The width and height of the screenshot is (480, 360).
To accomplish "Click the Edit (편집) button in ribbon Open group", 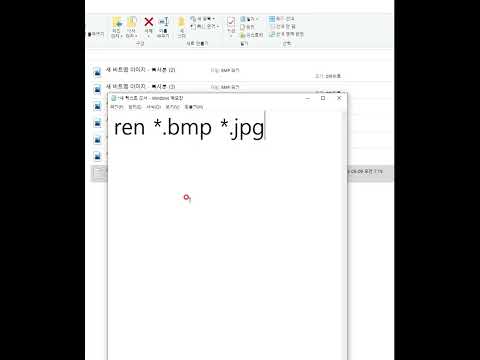I will coord(247,27).
